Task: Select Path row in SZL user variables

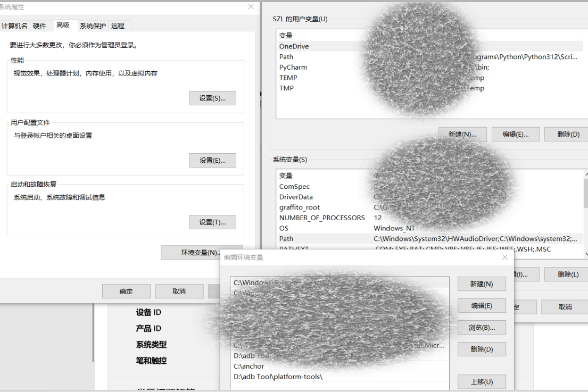Action: click(x=431, y=56)
